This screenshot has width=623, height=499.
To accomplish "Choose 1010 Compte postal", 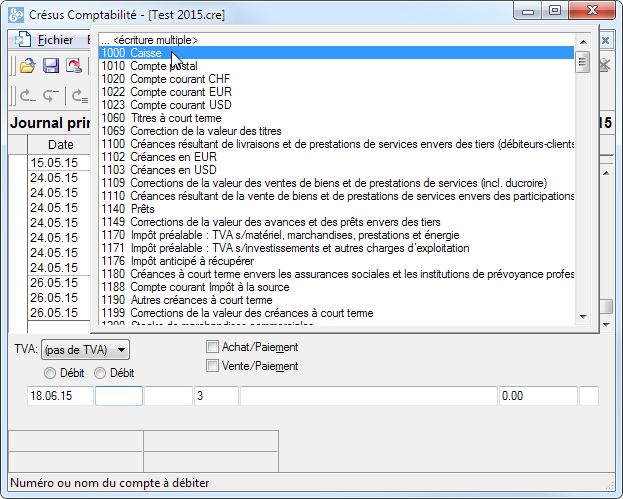I will (x=336, y=66).
